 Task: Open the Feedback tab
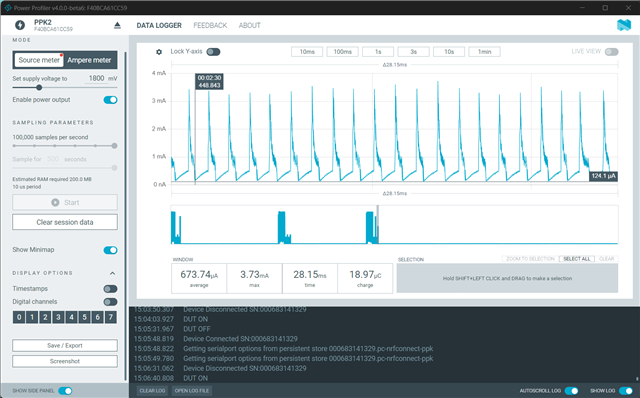(210, 25)
